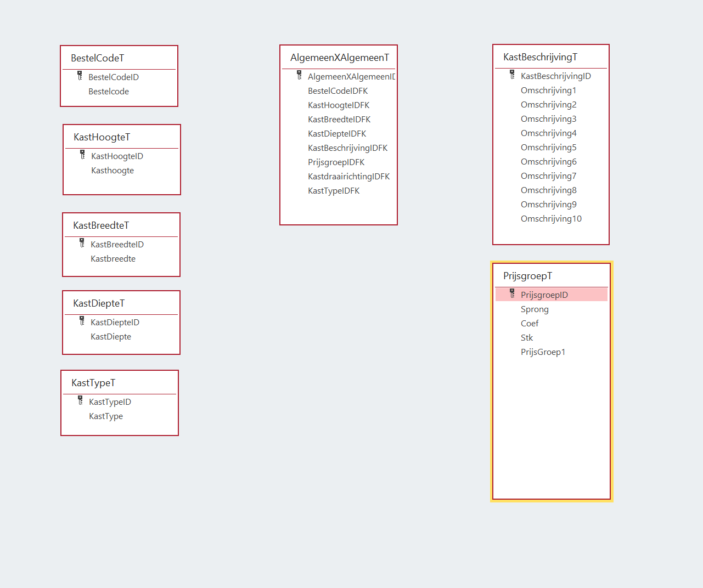703x588 pixels.
Task: Select the AlgemeenXAlgemeenT table header
Action: point(339,58)
